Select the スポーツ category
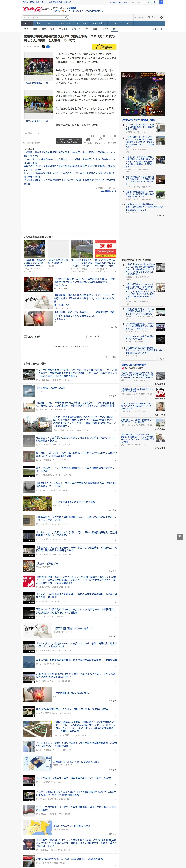This screenshot has width=186, height=868. (76, 29)
